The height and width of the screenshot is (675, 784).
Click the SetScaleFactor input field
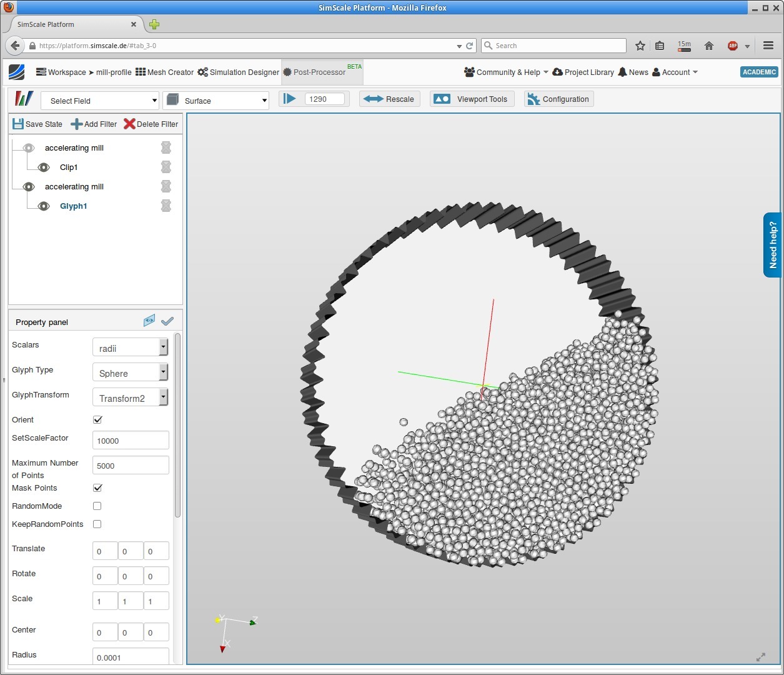(131, 441)
